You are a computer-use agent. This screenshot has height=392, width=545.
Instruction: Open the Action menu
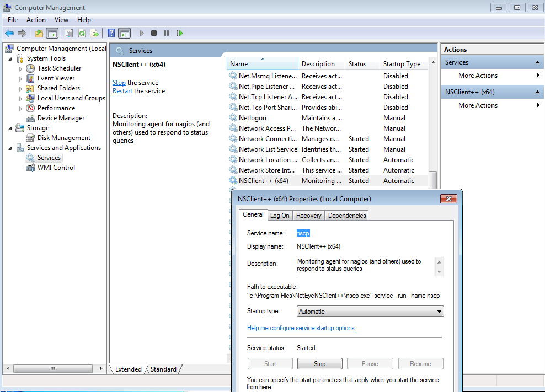pyautogui.click(x=36, y=20)
